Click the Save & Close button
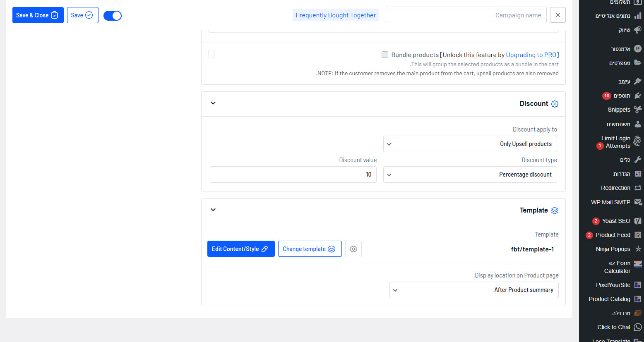This screenshot has width=644, height=342. (x=38, y=15)
